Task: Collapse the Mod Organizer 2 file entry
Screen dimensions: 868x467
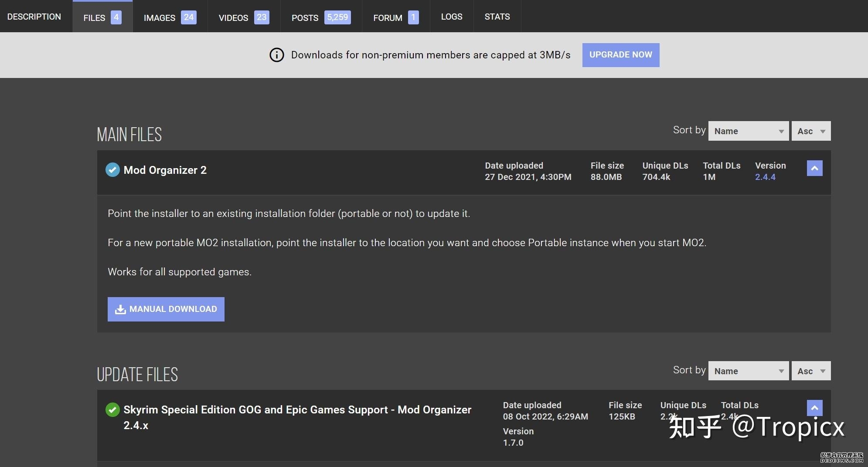Action: (x=814, y=168)
